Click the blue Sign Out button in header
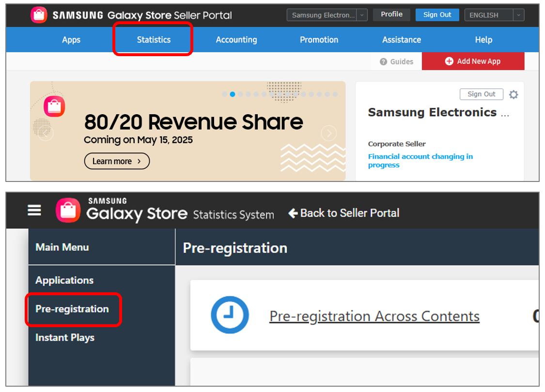Image resolution: width=545 pixels, height=392 pixels. click(437, 15)
